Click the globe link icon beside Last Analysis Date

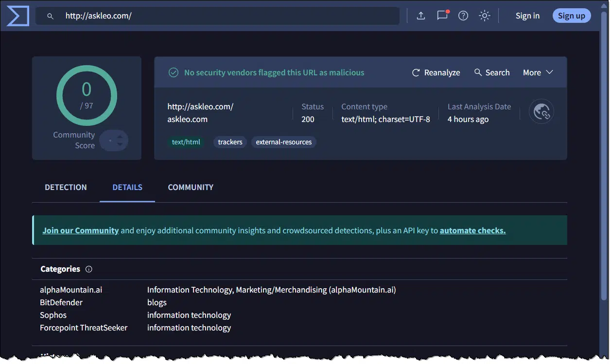coord(541,112)
